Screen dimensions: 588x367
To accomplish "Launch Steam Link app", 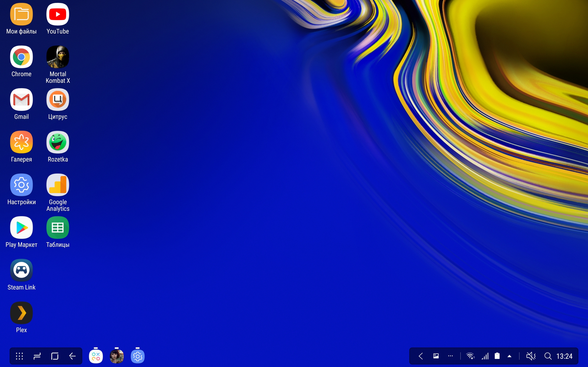I will pos(21,270).
